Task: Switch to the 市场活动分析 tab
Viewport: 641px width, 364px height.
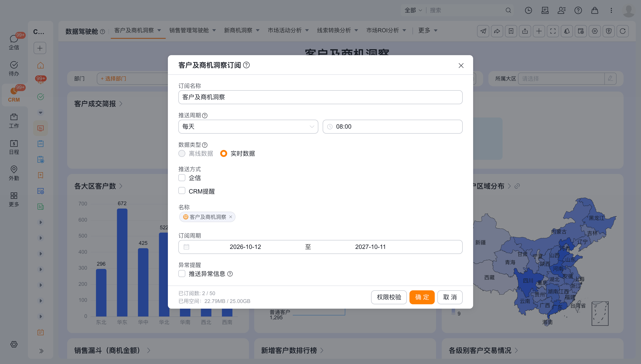Action: pos(285,31)
